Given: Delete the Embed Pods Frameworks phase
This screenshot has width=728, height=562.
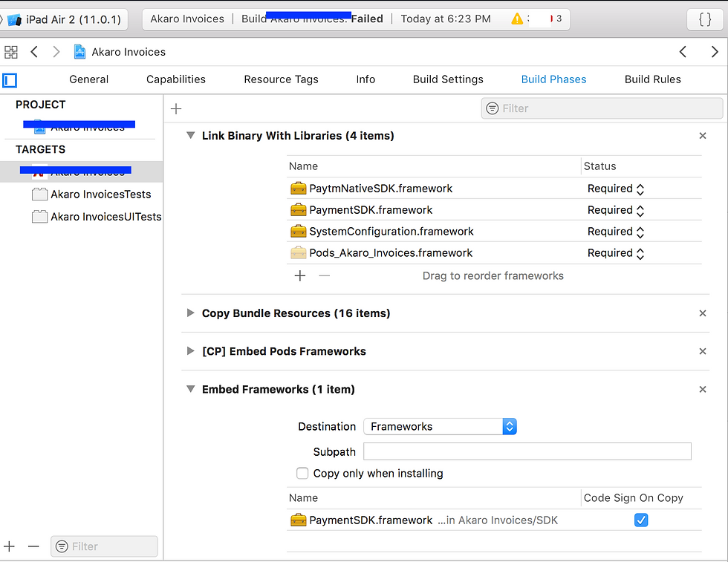Looking at the screenshot, I should point(703,351).
